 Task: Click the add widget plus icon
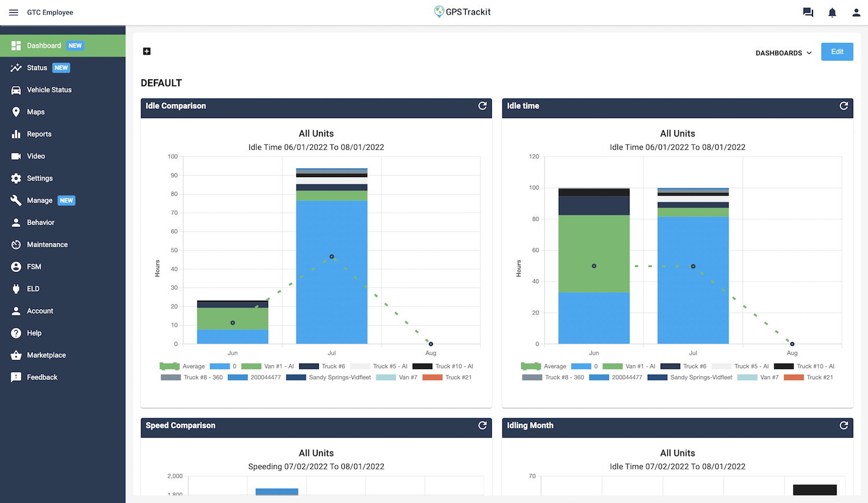pos(147,52)
